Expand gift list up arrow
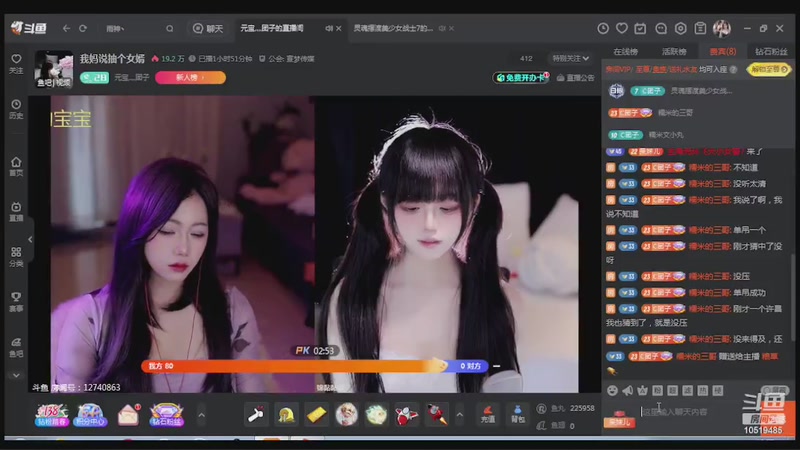This screenshot has height=450, width=800. pyautogui.click(x=460, y=415)
